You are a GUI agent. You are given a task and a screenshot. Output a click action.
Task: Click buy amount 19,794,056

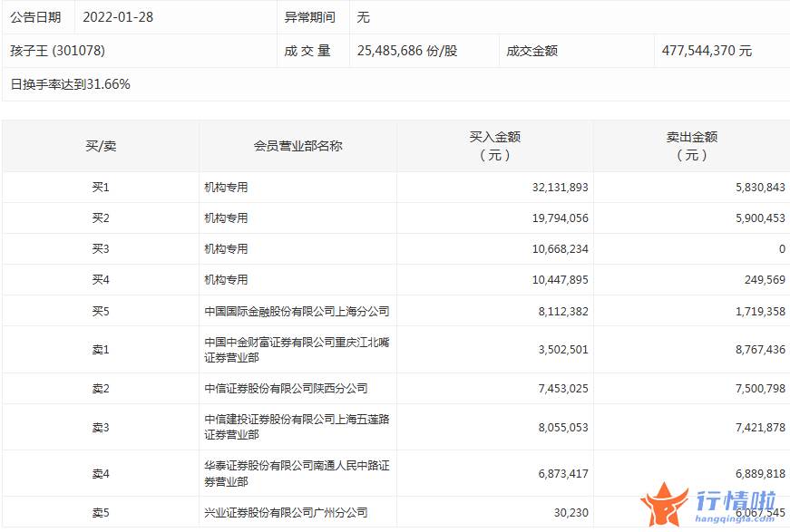[561, 218]
